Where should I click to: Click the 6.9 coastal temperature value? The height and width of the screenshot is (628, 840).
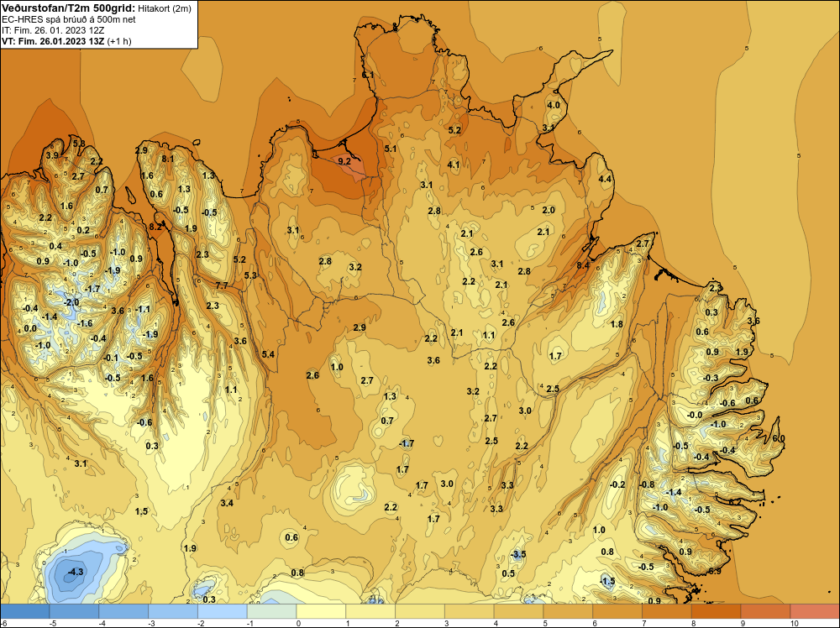[x=715, y=571]
